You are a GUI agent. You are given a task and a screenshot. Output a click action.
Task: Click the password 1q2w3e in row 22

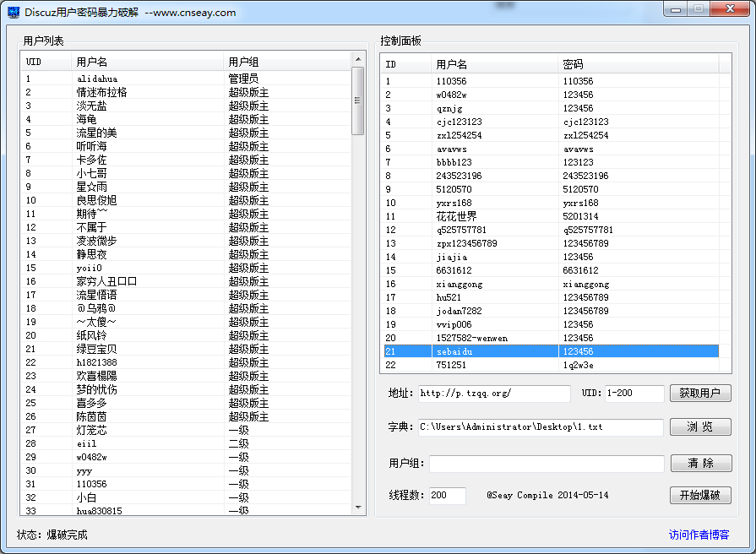[578, 365]
